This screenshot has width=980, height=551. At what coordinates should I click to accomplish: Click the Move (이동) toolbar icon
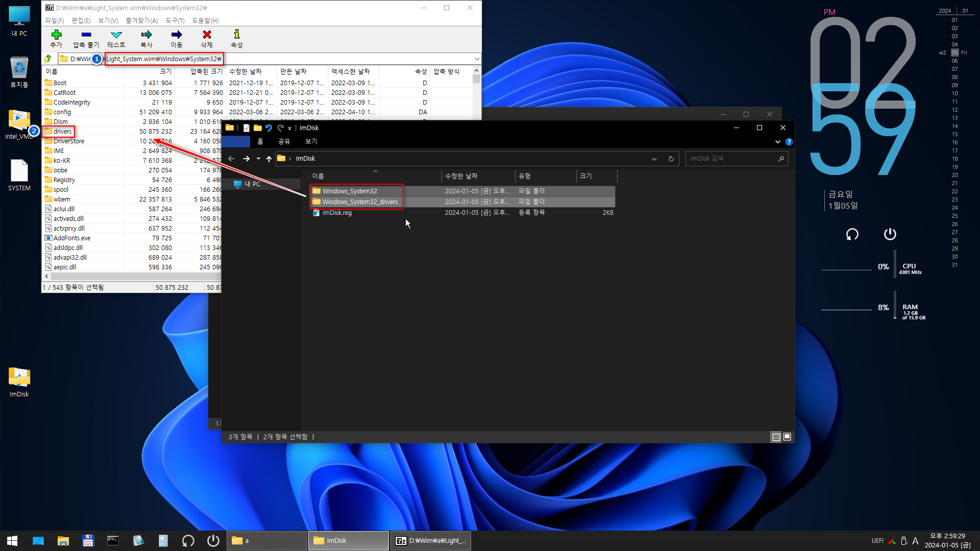click(177, 35)
